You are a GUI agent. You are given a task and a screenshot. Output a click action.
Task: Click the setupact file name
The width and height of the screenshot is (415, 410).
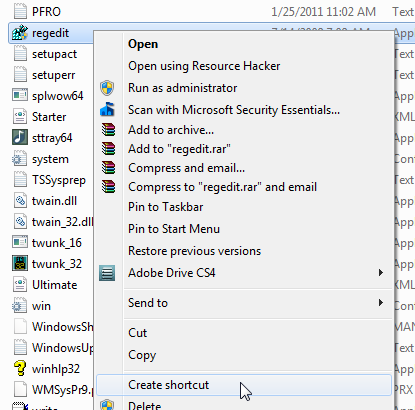54,54
